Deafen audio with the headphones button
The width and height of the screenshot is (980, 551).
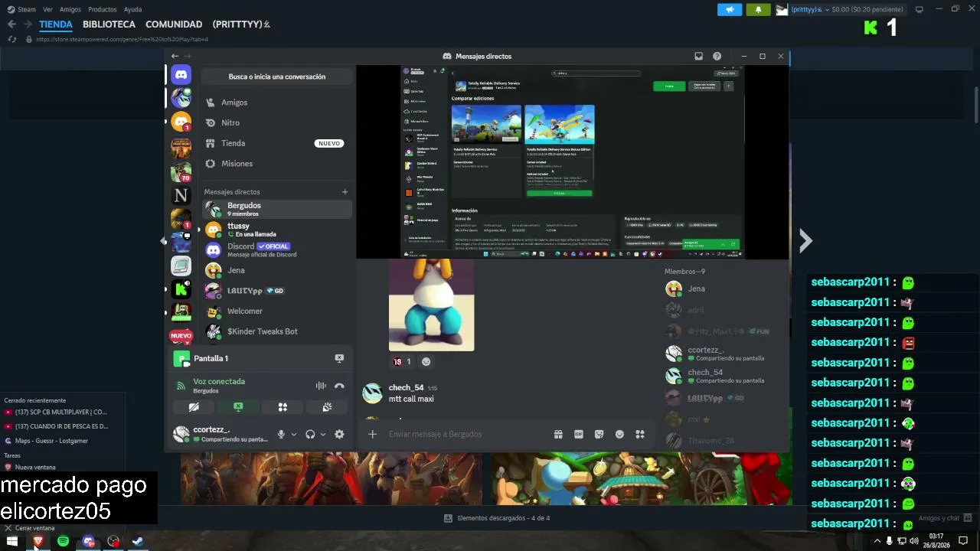310,434
